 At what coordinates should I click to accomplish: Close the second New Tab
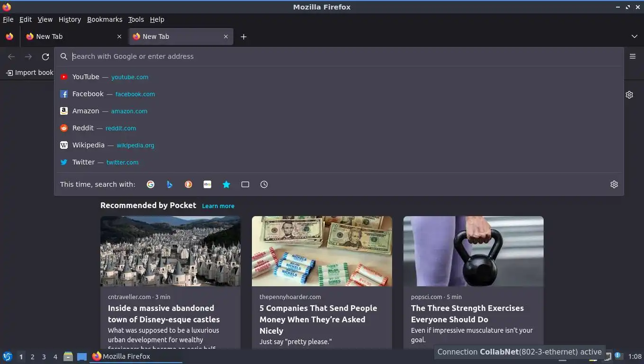[x=226, y=36]
